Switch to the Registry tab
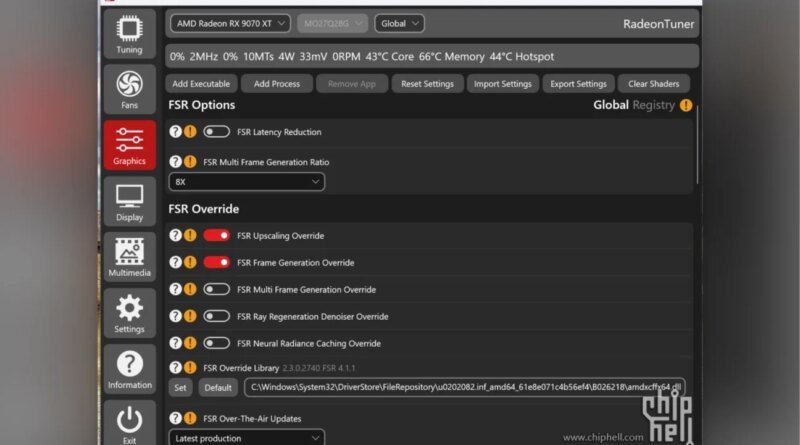800x445 pixels. pos(654,105)
